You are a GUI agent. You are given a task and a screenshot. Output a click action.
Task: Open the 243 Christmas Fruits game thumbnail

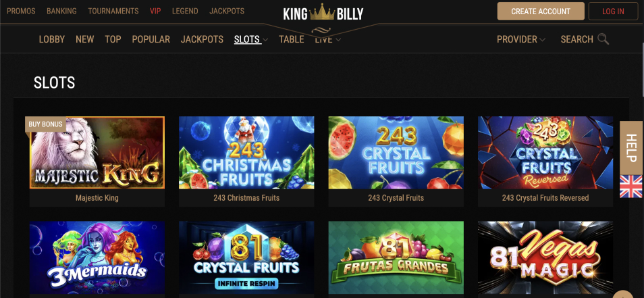pos(246,153)
